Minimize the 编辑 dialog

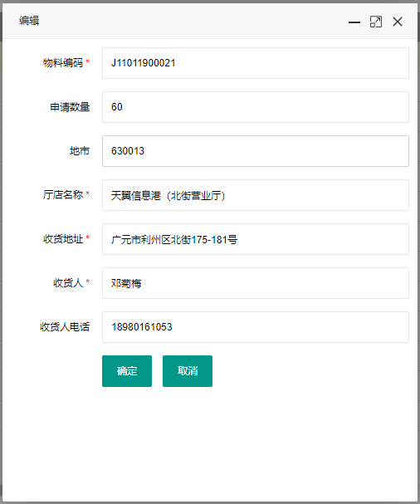click(x=354, y=22)
